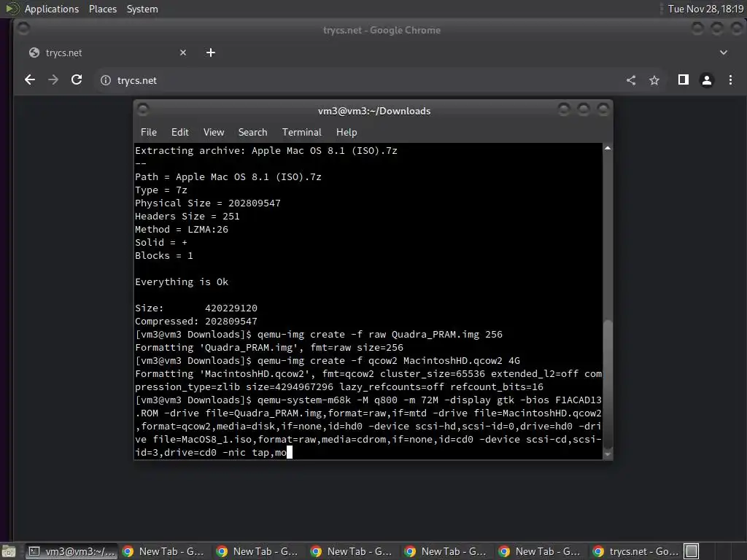Image resolution: width=747 pixels, height=560 pixels.
Task: Switch to vm3@vm3 terminal taskbar entry
Action: coord(70,551)
